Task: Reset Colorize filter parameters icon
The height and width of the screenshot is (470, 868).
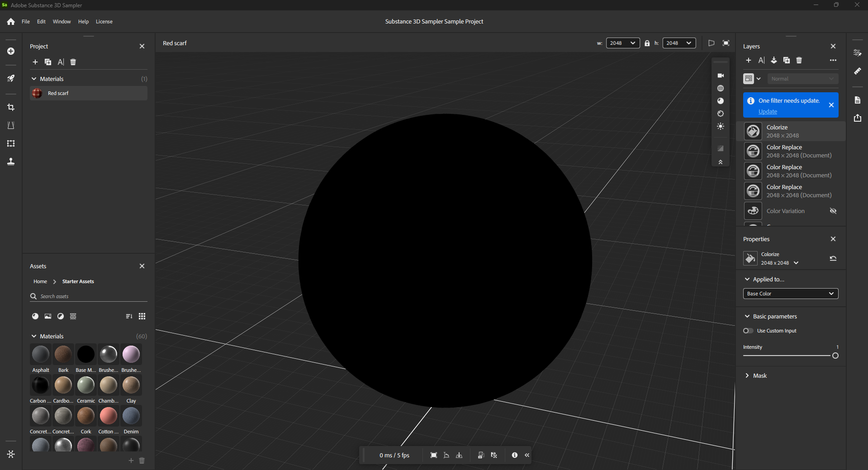Action: (x=833, y=258)
